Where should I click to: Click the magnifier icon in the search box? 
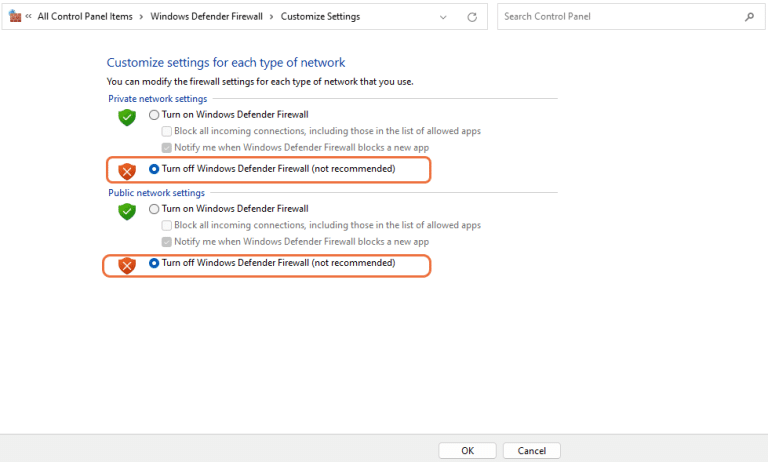750,17
